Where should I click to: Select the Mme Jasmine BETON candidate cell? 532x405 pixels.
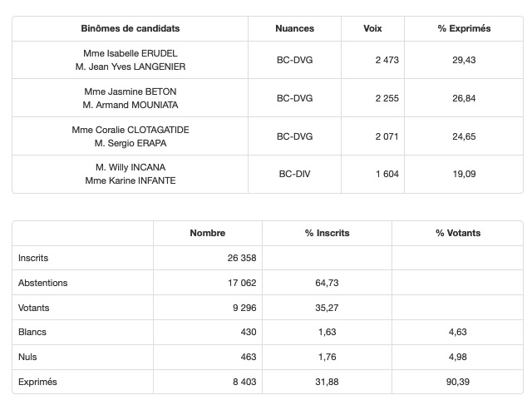click(x=131, y=98)
